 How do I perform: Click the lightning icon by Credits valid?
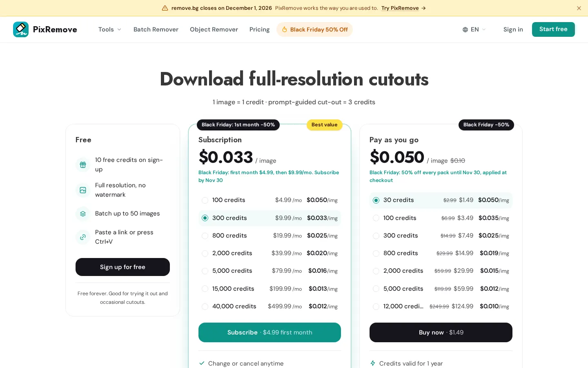(x=373, y=363)
